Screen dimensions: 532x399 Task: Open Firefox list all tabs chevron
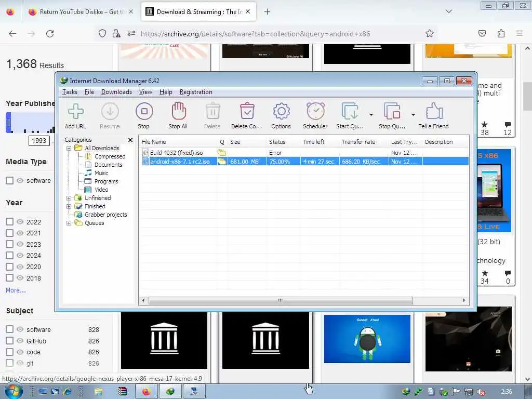(448, 12)
